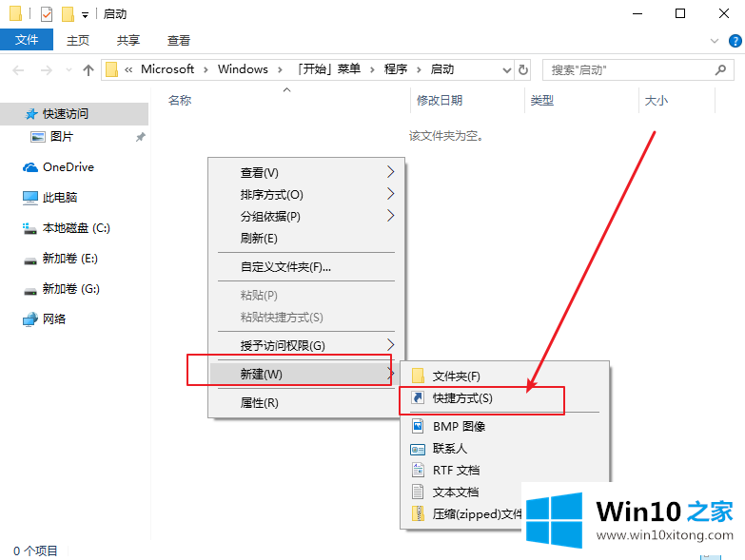Switch to the 共享 ribbon tab

[x=128, y=40]
